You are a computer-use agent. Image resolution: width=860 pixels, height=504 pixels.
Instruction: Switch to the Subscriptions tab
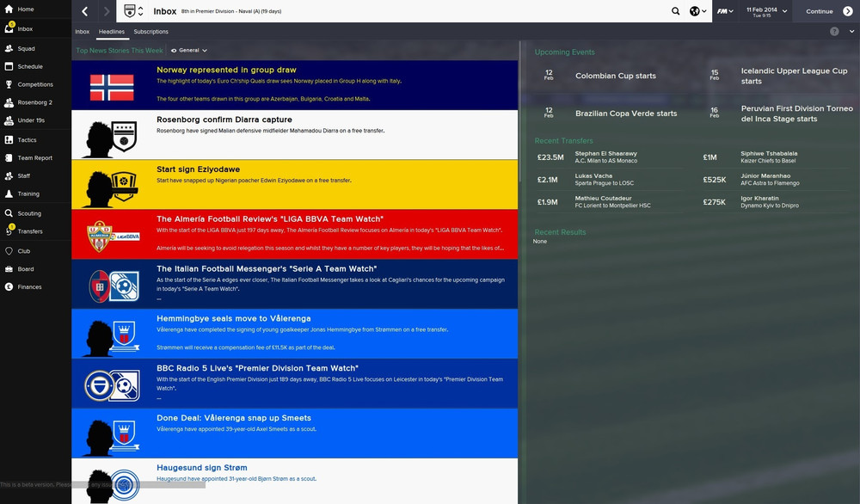tap(150, 32)
